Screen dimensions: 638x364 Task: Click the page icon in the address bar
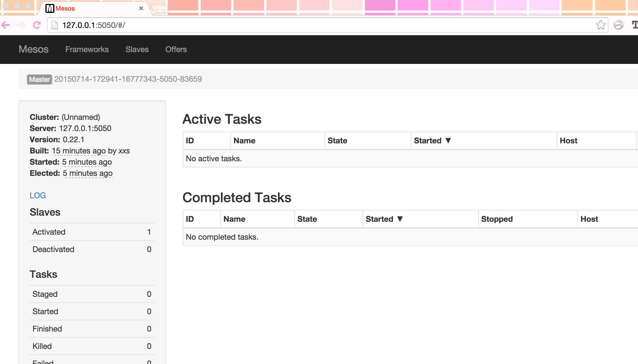coord(55,25)
